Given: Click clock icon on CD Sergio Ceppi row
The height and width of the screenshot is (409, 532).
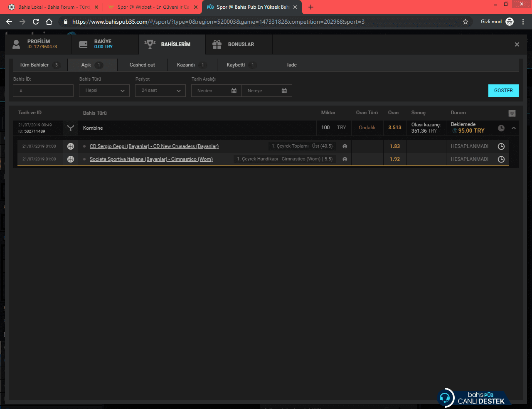Looking at the screenshot, I should tap(501, 146).
